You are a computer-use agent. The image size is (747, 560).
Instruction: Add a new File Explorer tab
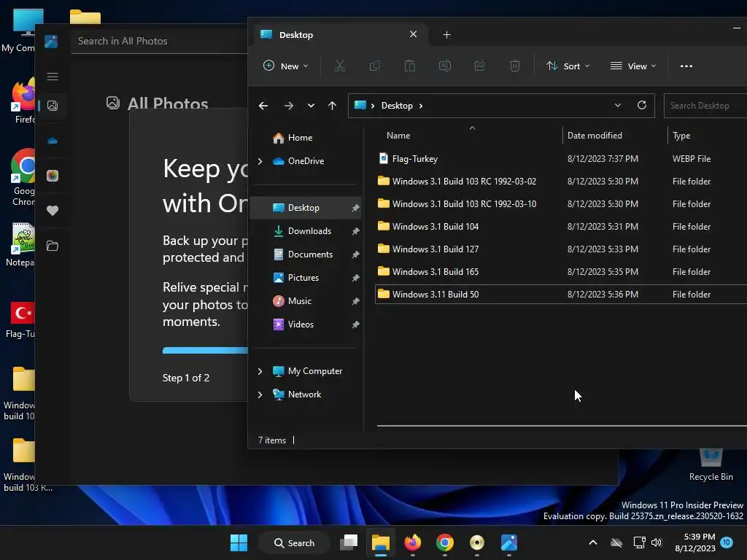coord(446,35)
